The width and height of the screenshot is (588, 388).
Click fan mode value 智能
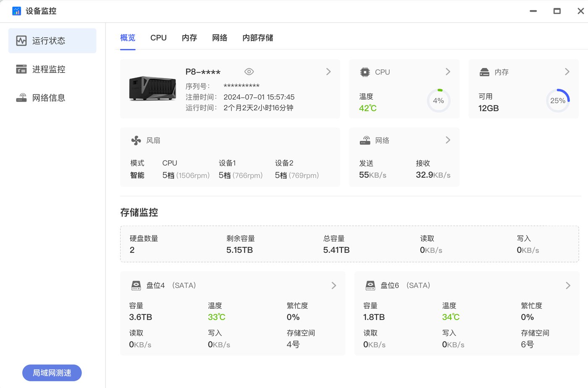pos(137,175)
